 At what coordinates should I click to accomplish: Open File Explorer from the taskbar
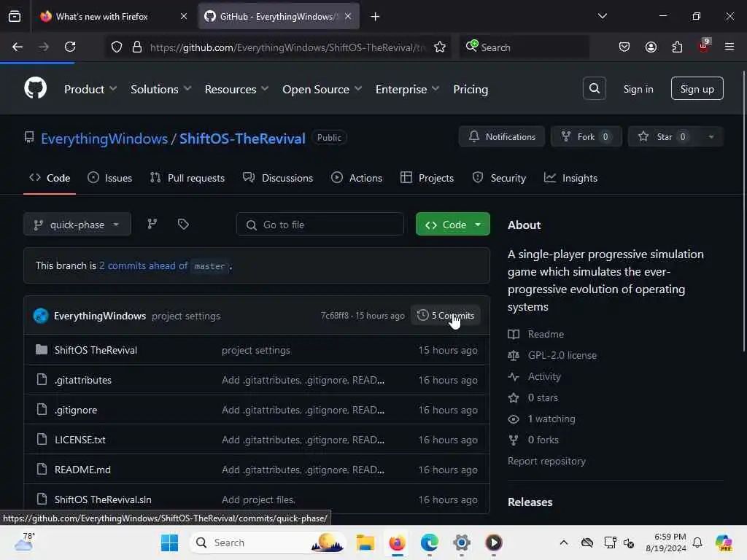(365, 542)
